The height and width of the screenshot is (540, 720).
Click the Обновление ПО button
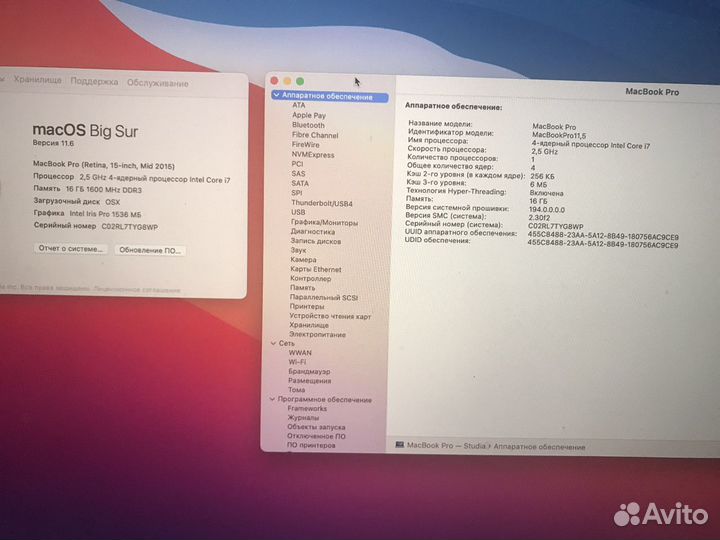tap(150, 250)
